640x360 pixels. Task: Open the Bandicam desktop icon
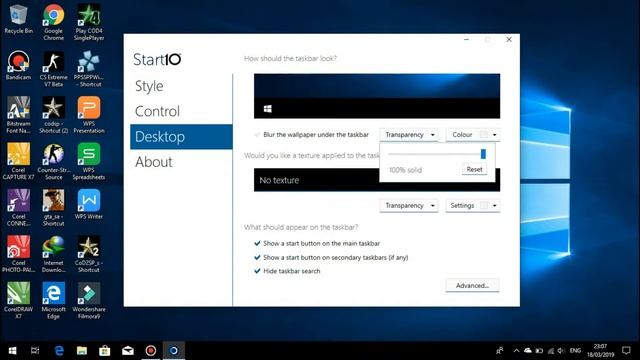[x=18, y=65]
